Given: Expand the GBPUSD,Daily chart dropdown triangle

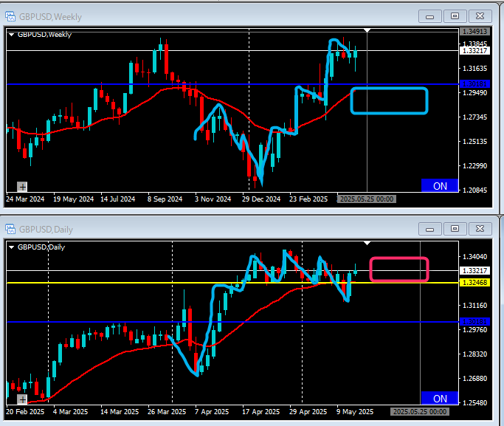Looking at the screenshot, I should 12,247.
